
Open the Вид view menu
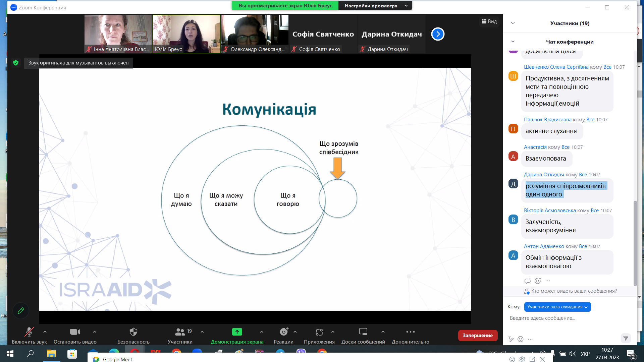point(489,21)
